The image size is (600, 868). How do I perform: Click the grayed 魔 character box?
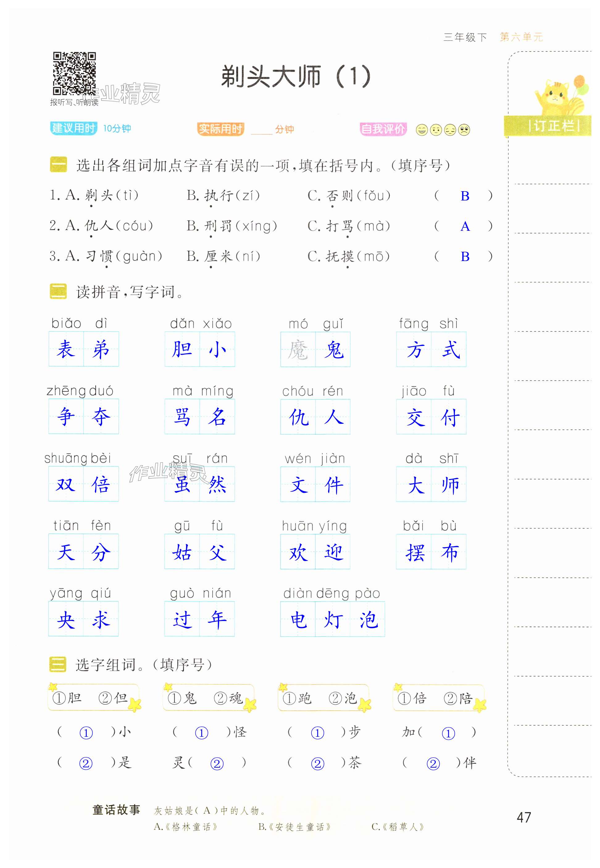point(298,350)
